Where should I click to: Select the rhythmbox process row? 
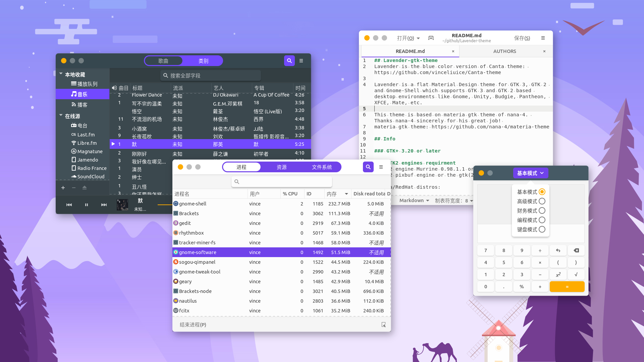coord(281,233)
